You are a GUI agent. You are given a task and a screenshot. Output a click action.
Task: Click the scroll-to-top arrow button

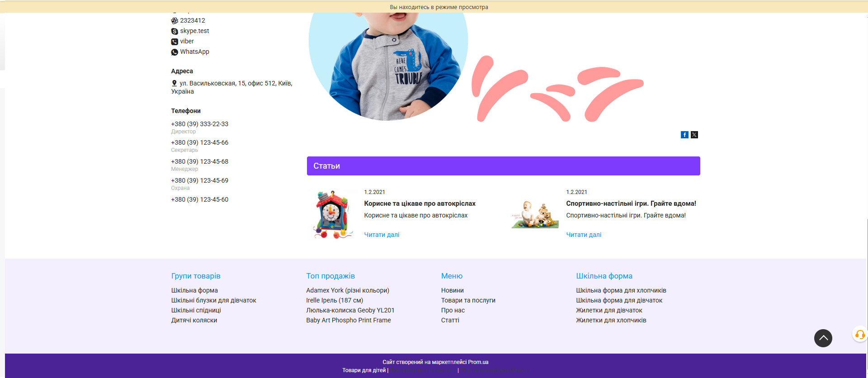(823, 338)
